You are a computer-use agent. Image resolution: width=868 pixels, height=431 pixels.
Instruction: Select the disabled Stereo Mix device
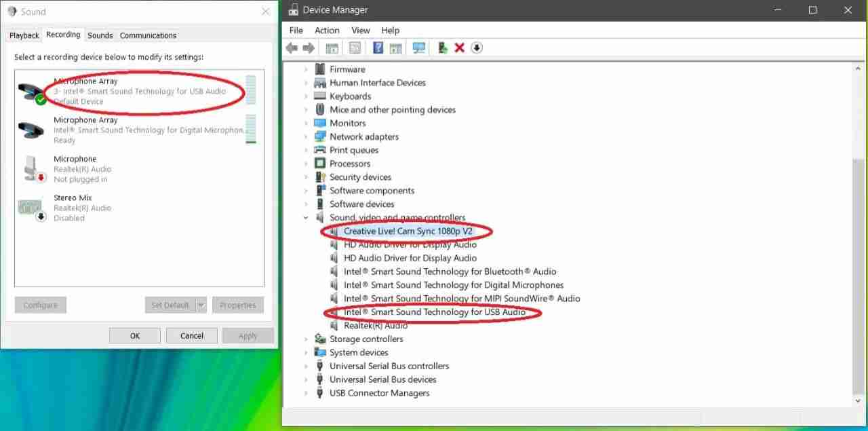tap(102, 207)
